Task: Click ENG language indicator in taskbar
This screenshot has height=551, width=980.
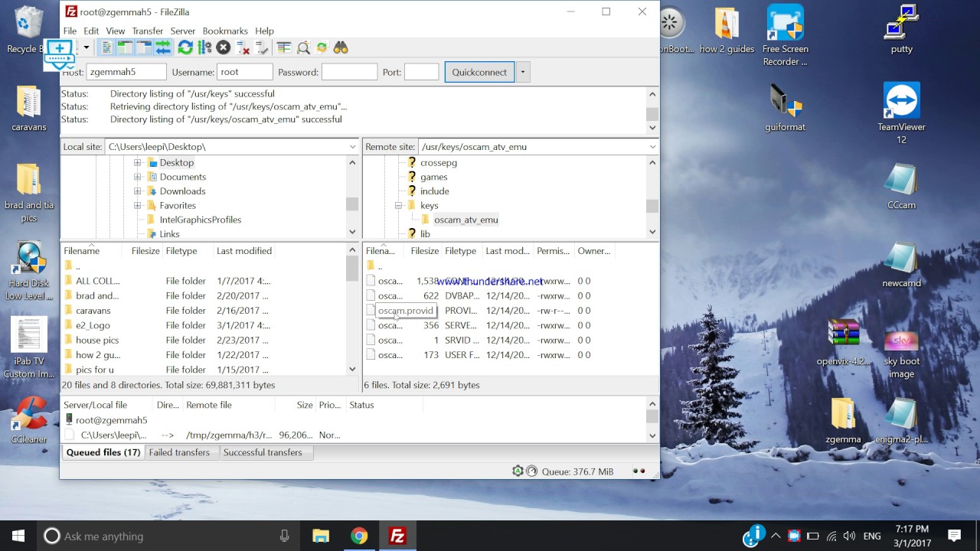Action: click(872, 536)
